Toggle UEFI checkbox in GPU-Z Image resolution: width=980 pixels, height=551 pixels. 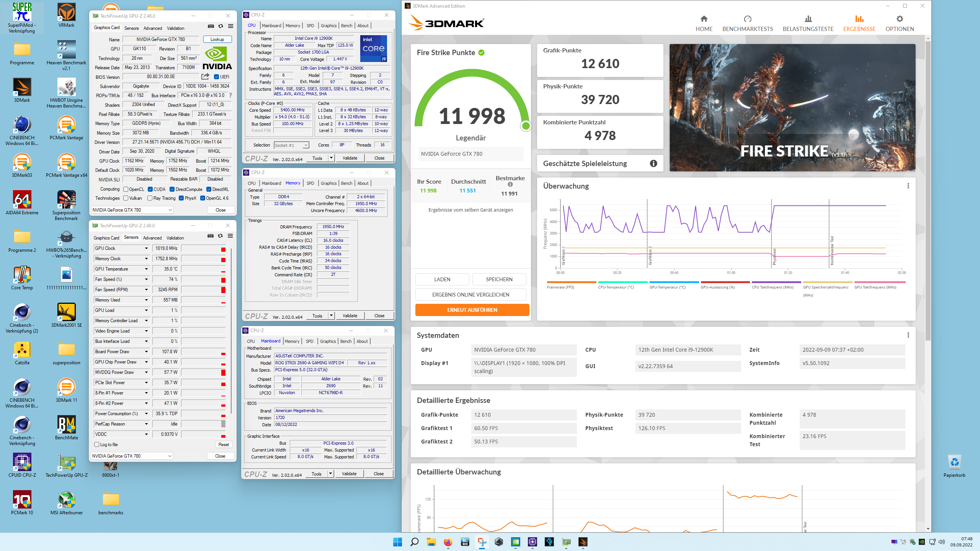click(x=216, y=77)
